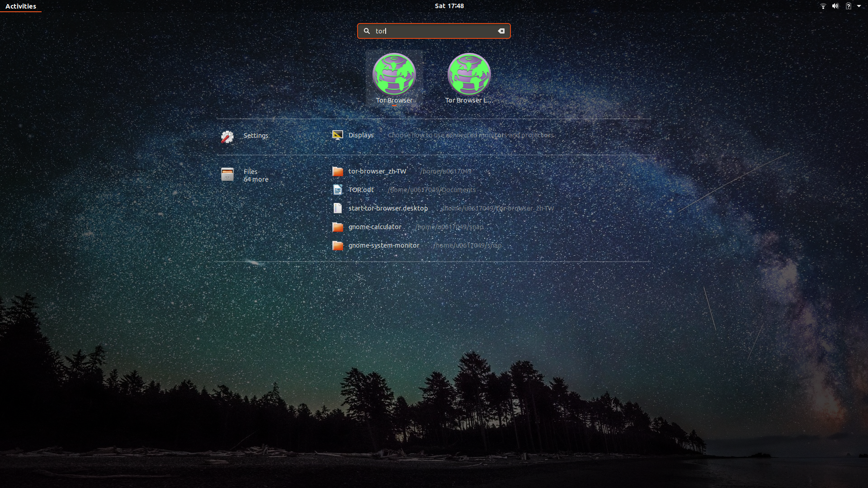The height and width of the screenshot is (488, 868).
Task: Click inside the search field containing 'tor'
Action: 434,31
